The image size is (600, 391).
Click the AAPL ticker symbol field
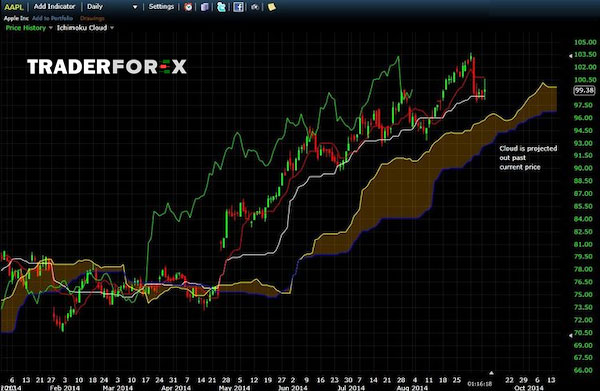pos(14,7)
